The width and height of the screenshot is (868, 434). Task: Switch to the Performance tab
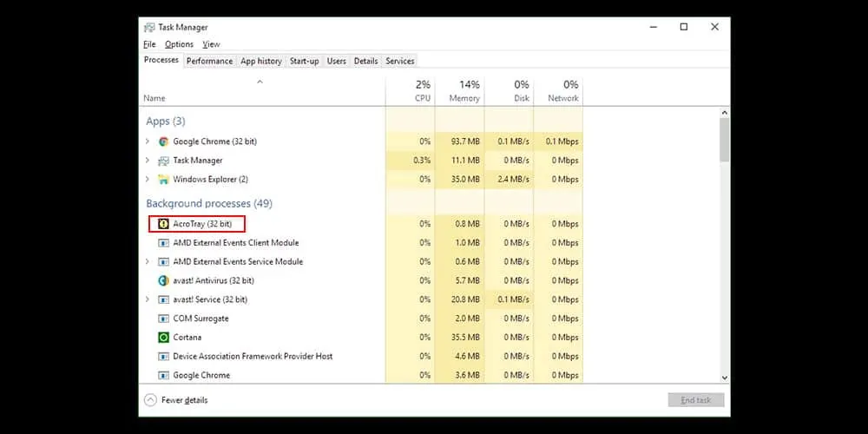click(209, 61)
